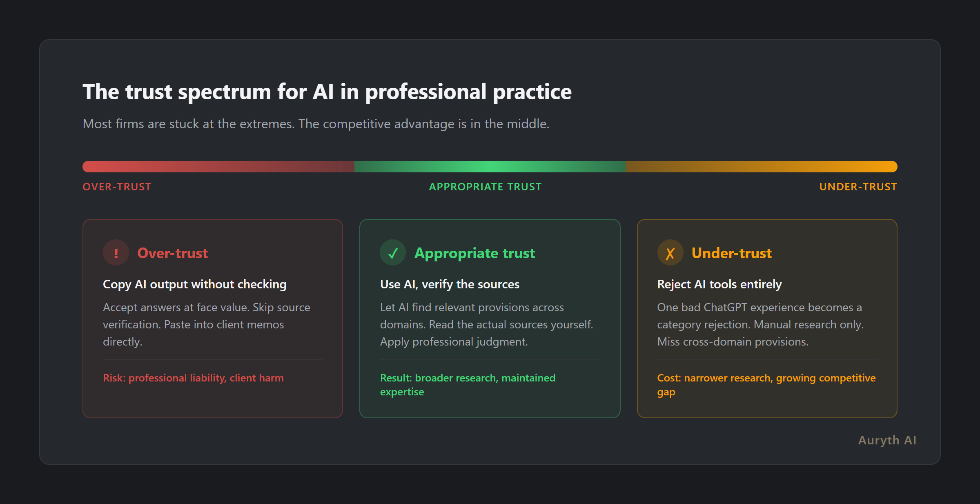Click the Auryth AI brand label
Screen dimensions: 980x504
click(887, 440)
